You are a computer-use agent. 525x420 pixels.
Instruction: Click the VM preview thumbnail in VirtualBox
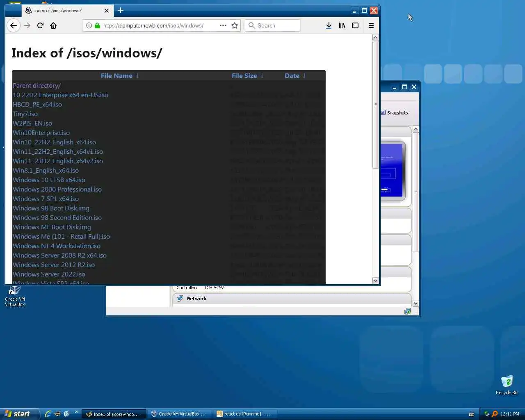click(392, 171)
